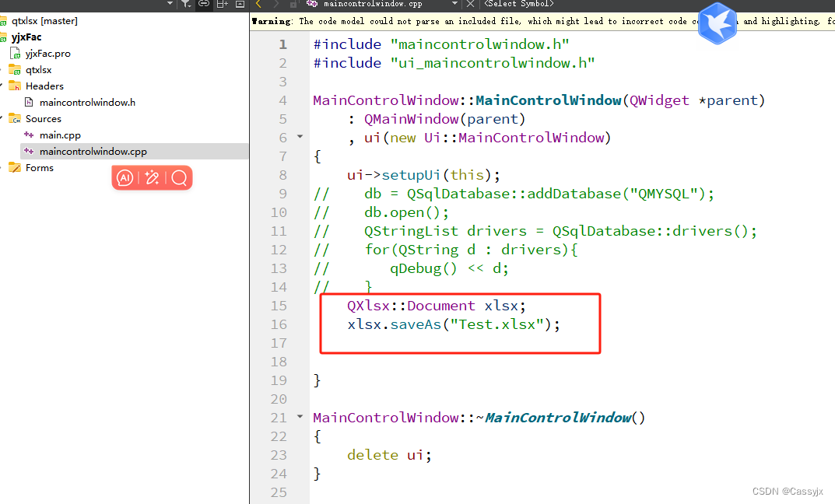The height and width of the screenshot is (504, 835).
Task: Select the Forms folder
Action: coord(37,167)
